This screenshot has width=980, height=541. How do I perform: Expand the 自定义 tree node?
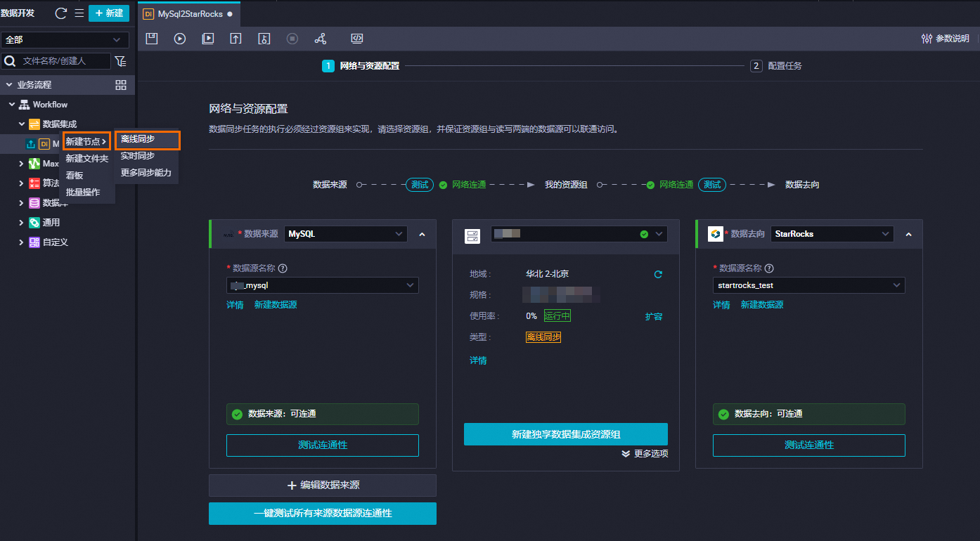pyautogui.click(x=22, y=242)
